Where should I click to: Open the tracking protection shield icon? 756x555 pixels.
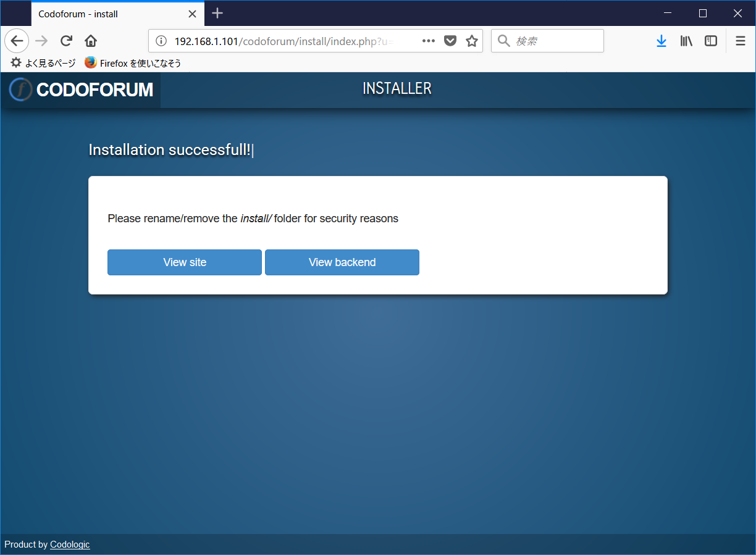(450, 41)
